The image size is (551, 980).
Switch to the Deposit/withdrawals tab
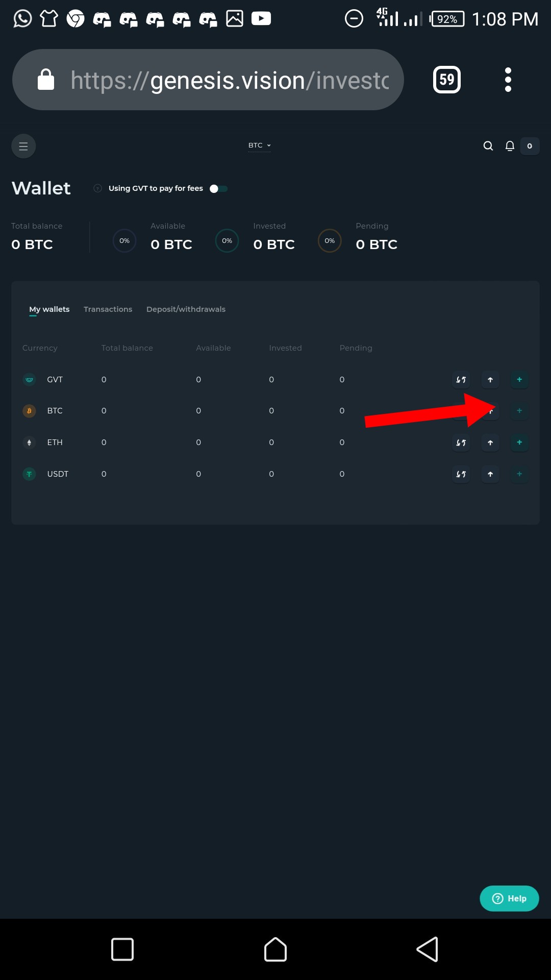(186, 309)
